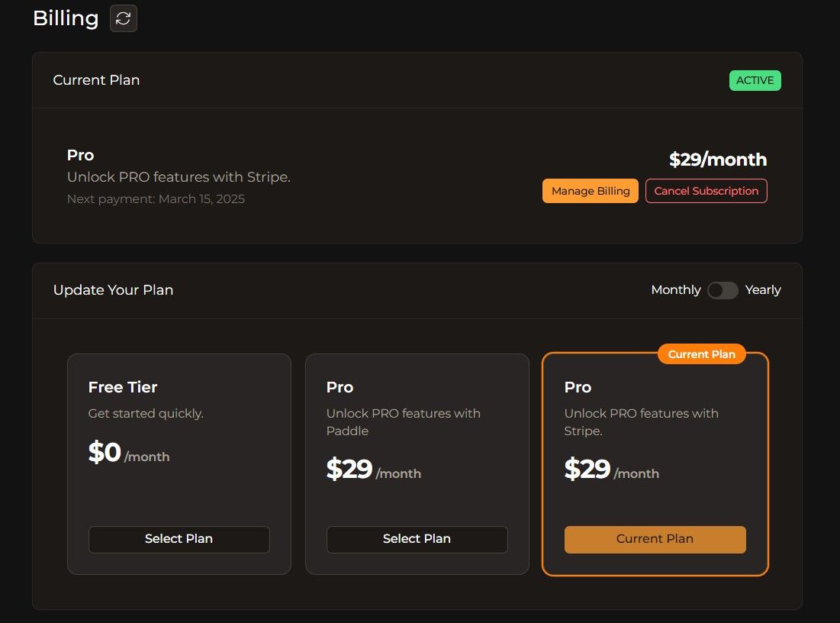Open Manage Billing
The image size is (840, 623).
coord(590,190)
